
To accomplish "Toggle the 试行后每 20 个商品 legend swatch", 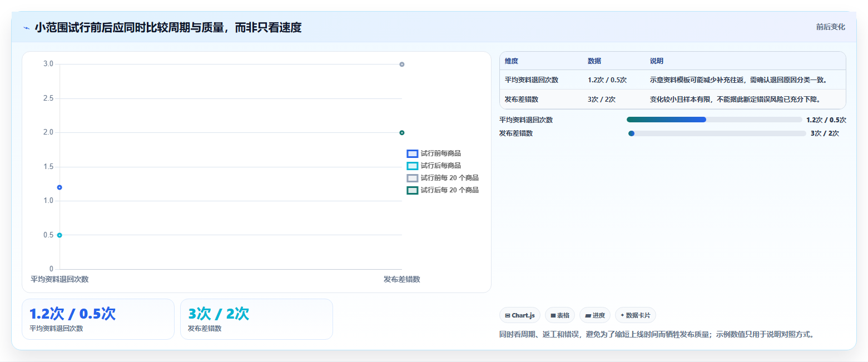I will point(412,190).
